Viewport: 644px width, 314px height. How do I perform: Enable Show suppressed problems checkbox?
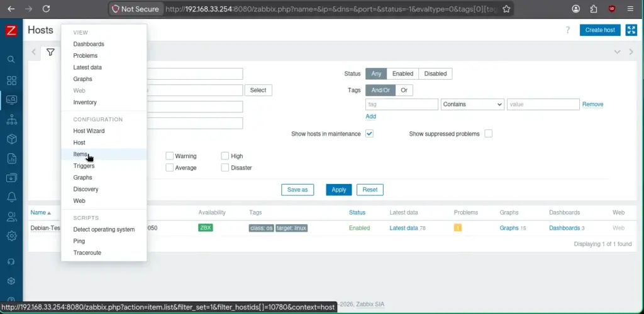[488, 134]
